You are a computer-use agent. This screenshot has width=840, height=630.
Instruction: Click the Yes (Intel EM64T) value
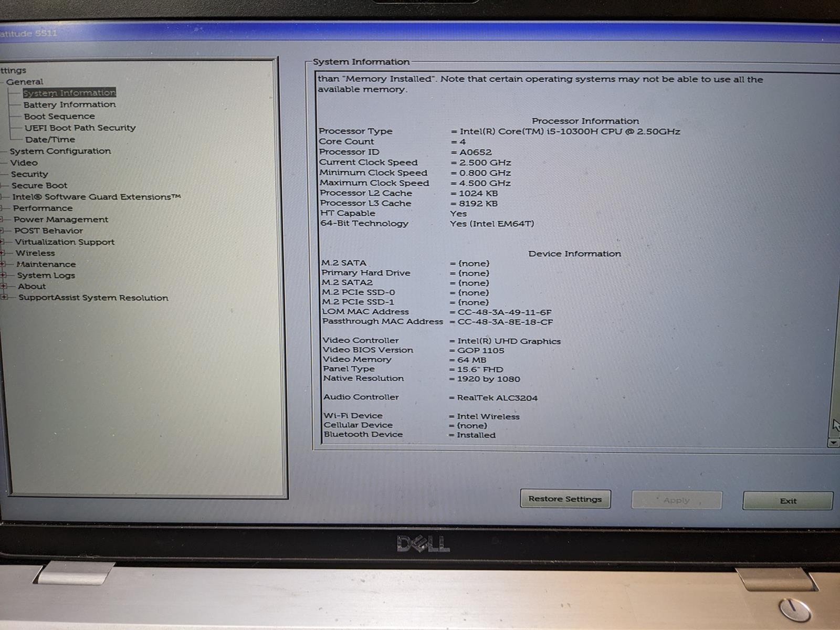(x=492, y=224)
